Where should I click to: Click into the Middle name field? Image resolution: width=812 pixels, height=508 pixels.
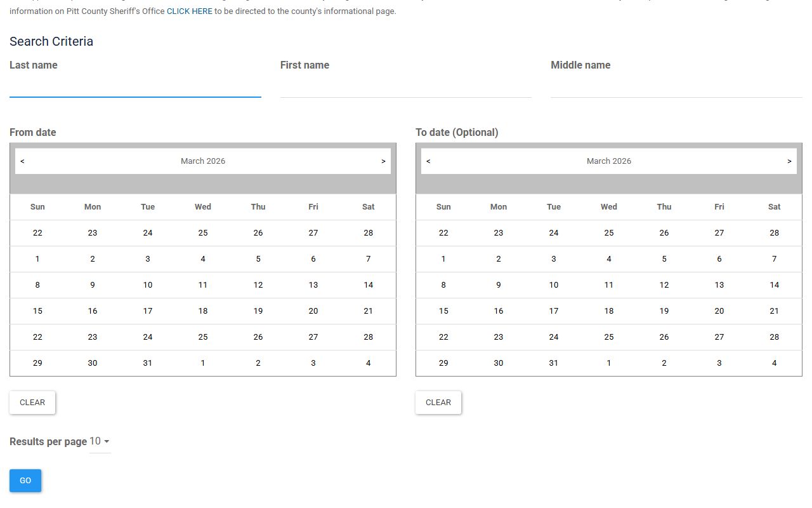pos(676,86)
